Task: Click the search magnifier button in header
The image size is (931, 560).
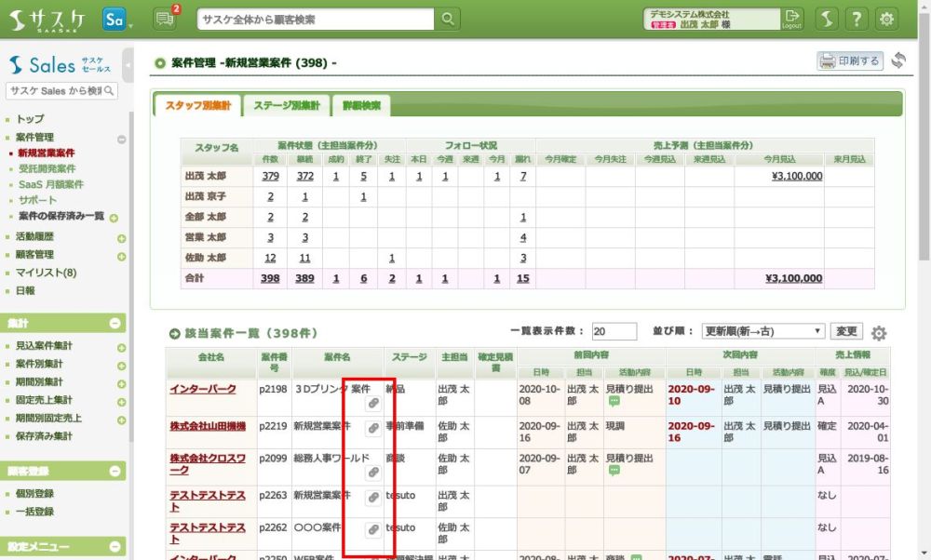Action: point(448,19)
